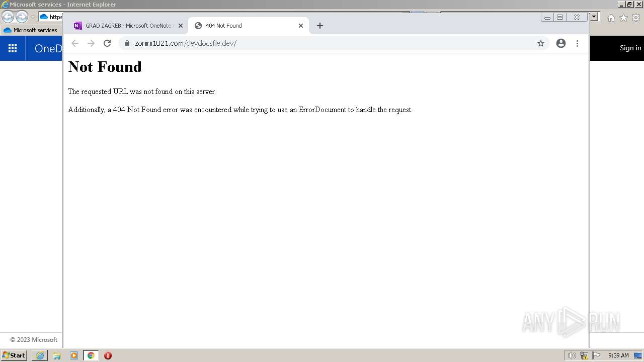Go forward in Internet Explorer
This screenshot has width=644, height=362.
(22, 17)
